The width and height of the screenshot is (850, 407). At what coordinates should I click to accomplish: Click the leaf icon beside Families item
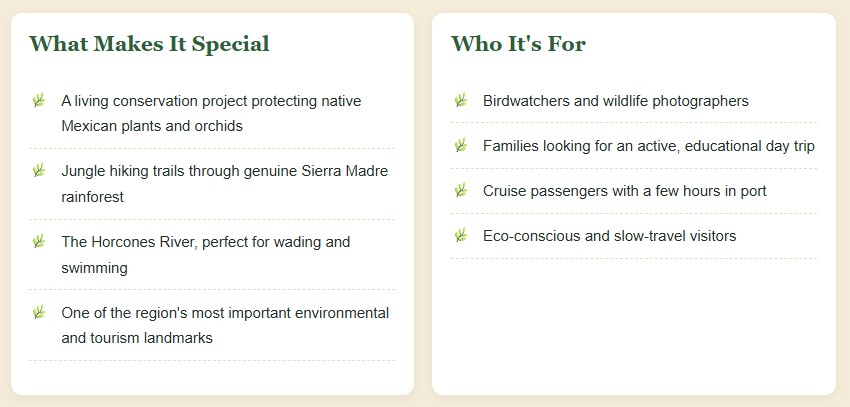click(461, 145)
